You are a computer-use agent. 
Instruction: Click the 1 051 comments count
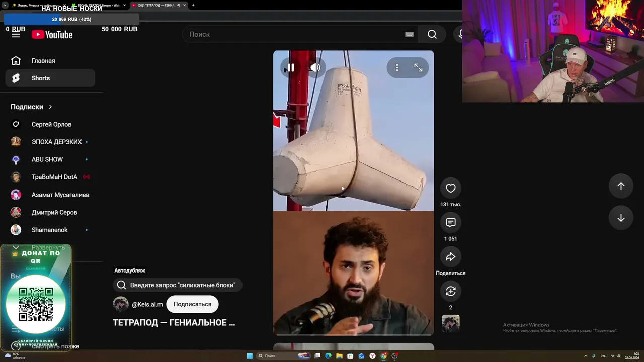point(451,239)
